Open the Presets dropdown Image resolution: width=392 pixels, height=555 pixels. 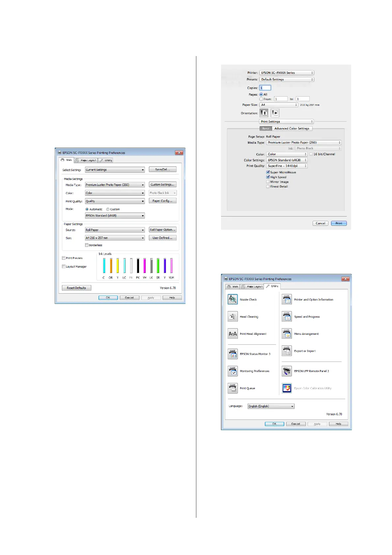287,79
